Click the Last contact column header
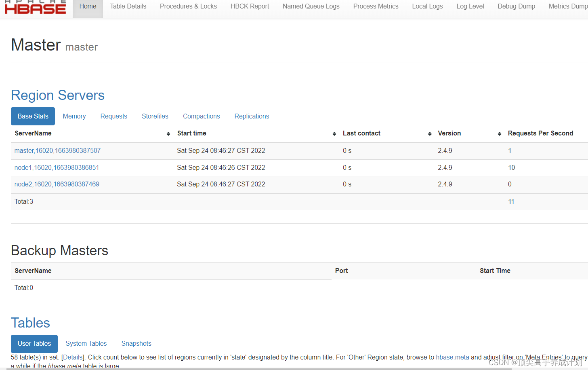This screenshot has width=588, height=370. (x=361, y=133)
